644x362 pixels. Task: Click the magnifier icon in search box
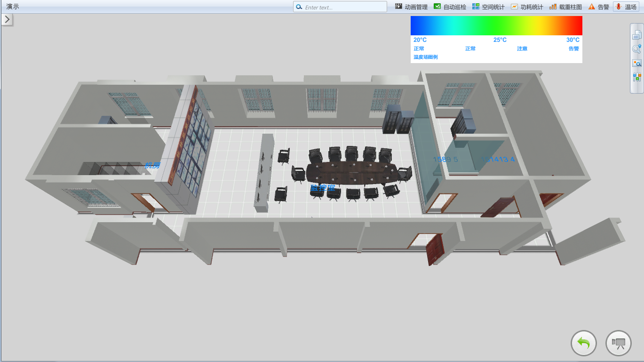click(x=299, y=7)
